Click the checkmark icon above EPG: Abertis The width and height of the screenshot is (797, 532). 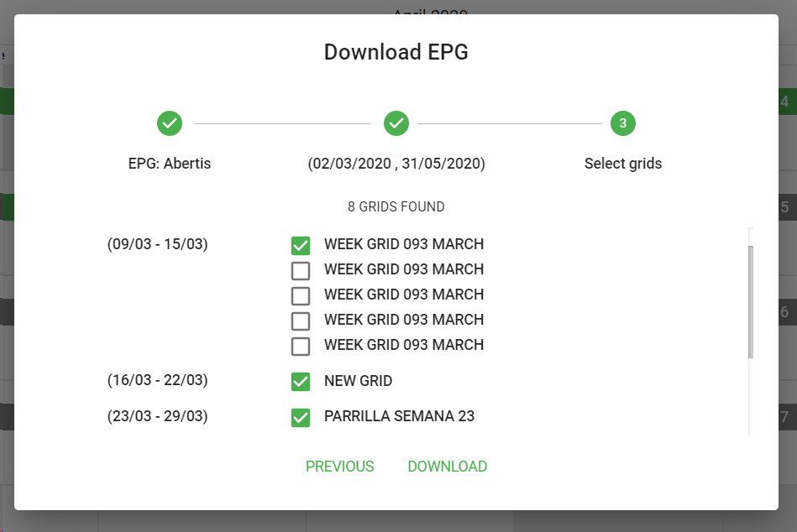click(170, 123)
